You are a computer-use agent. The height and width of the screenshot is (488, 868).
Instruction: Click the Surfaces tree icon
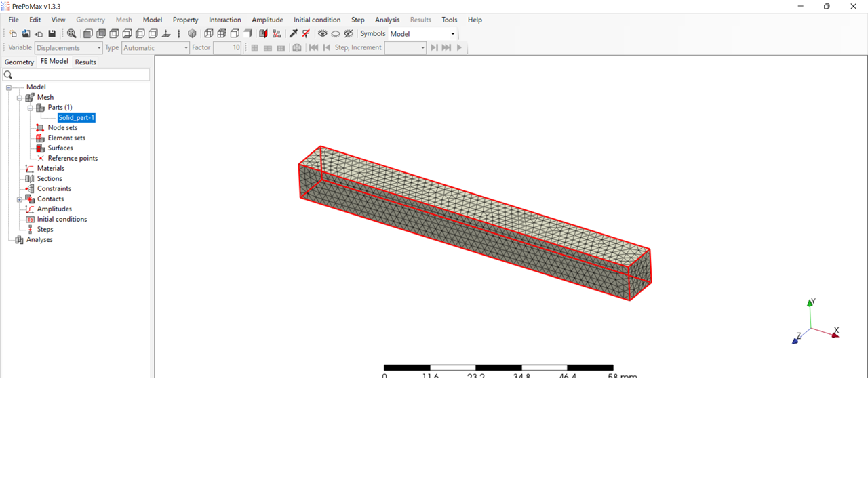(40, 148)
